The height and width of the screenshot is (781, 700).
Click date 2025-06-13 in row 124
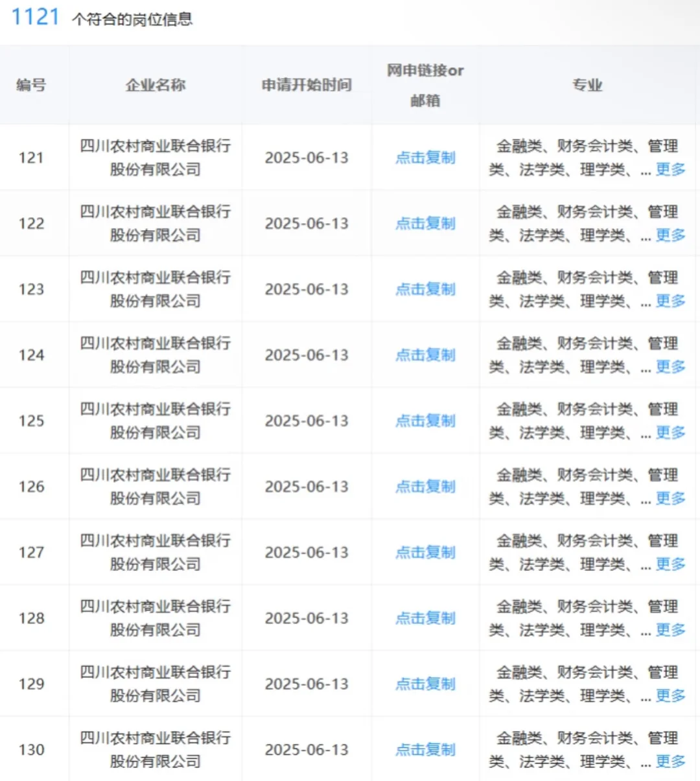click(x=307, y=355)
